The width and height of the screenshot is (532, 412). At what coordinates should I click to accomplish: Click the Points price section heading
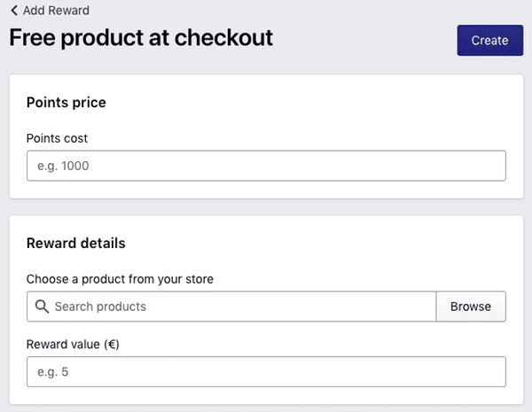[x=66, y=103]
